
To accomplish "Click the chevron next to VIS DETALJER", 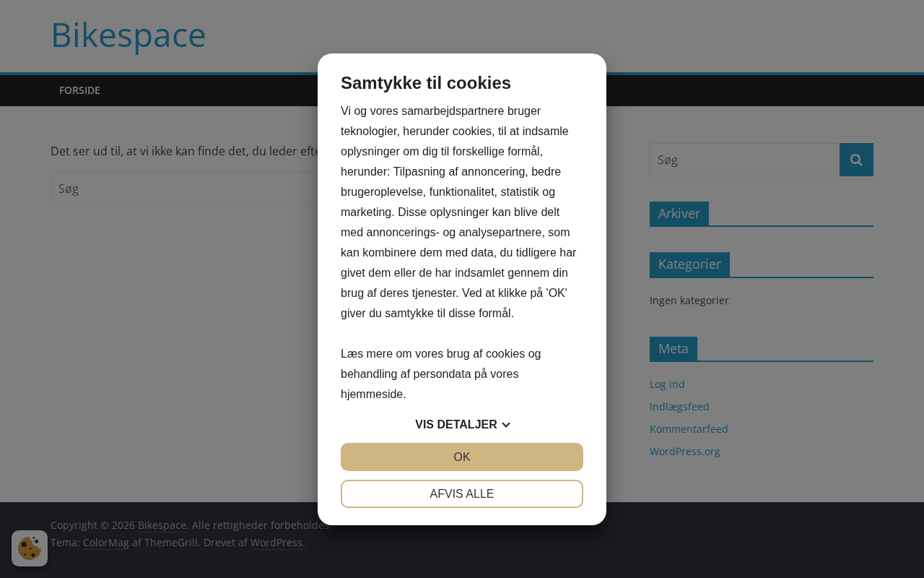I will [506, 425].
